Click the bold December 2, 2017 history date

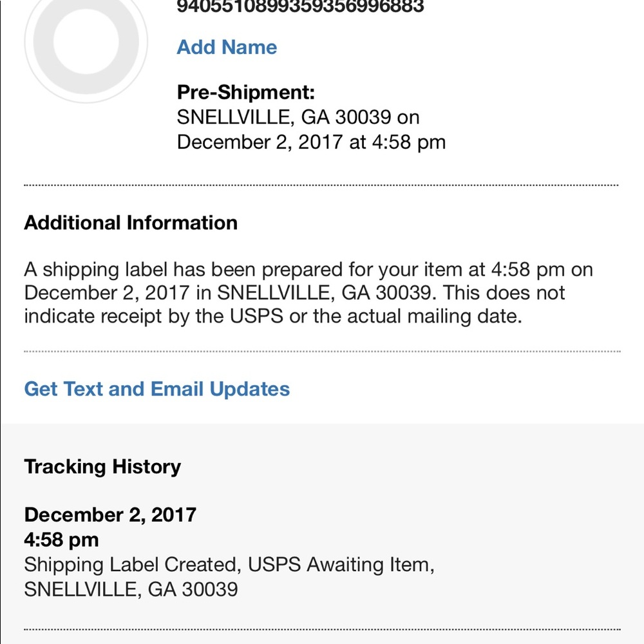click(110, 515)
